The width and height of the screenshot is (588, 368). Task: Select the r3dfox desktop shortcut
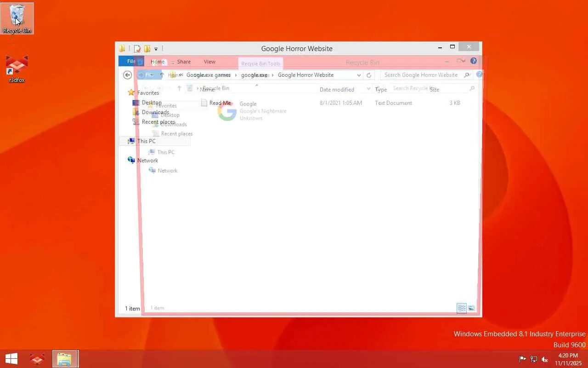coord(17,69)
